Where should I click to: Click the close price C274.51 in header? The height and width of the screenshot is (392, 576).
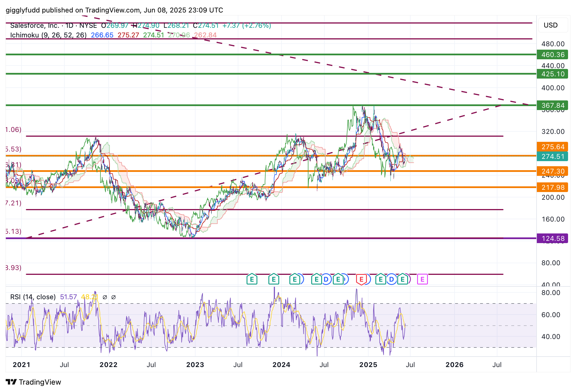pos(206,26)
